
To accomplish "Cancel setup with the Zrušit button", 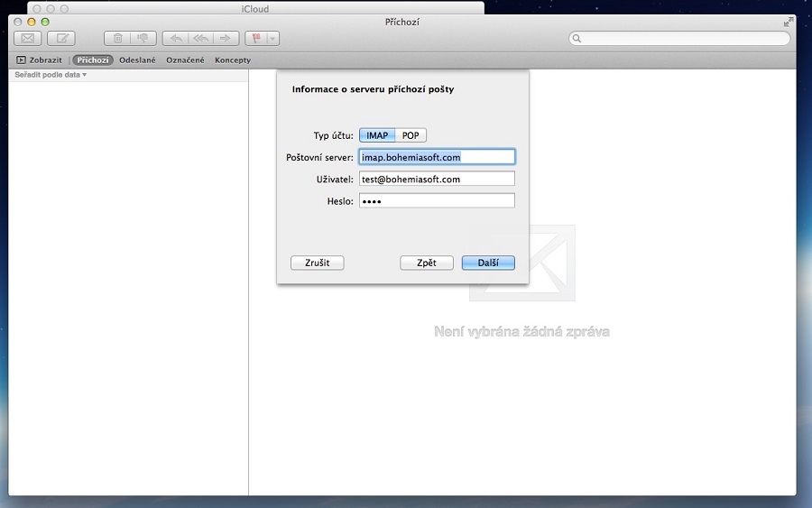I will coord(317,263).
